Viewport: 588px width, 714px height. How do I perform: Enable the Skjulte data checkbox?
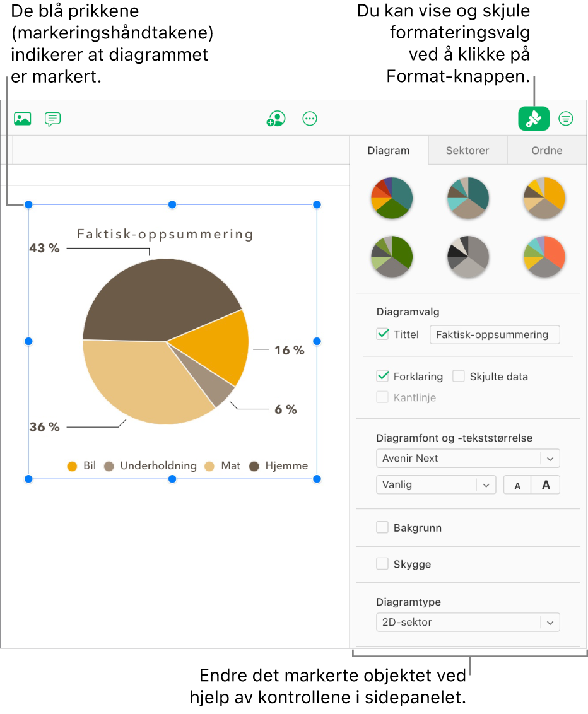(x=459, y=377)
